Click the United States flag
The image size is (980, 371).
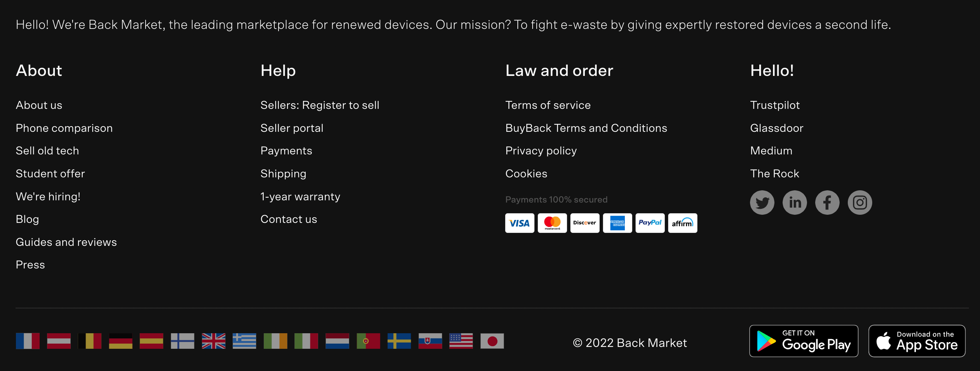click(461, 341)
